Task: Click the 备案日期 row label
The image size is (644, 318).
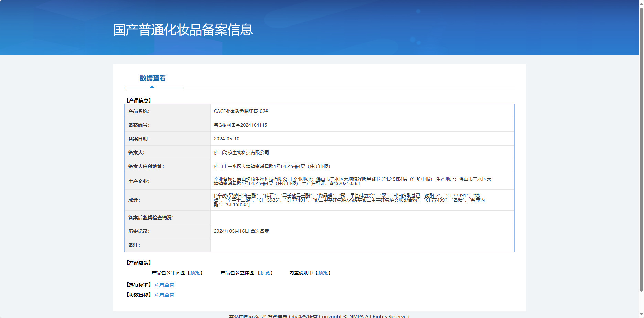Action: point(139,139)
